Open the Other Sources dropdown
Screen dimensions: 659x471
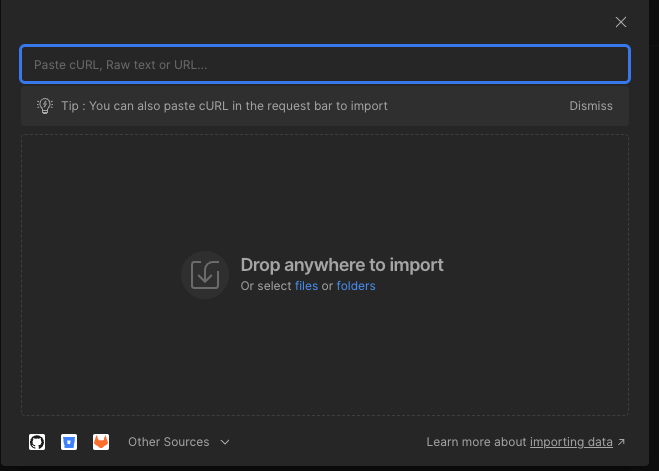(169, 442)
